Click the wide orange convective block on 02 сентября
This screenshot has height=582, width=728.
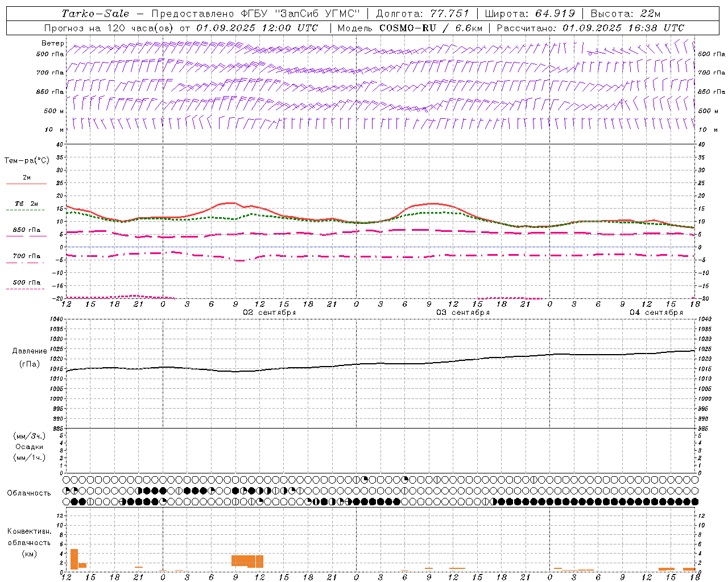point(247,561)
